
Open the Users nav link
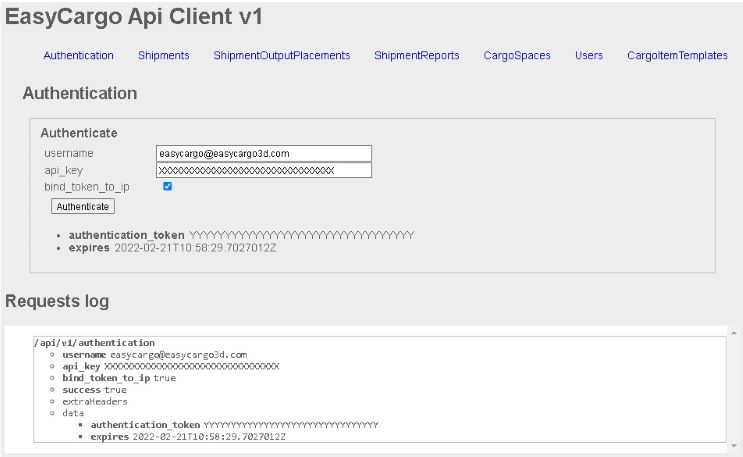(x=589, y=55)
